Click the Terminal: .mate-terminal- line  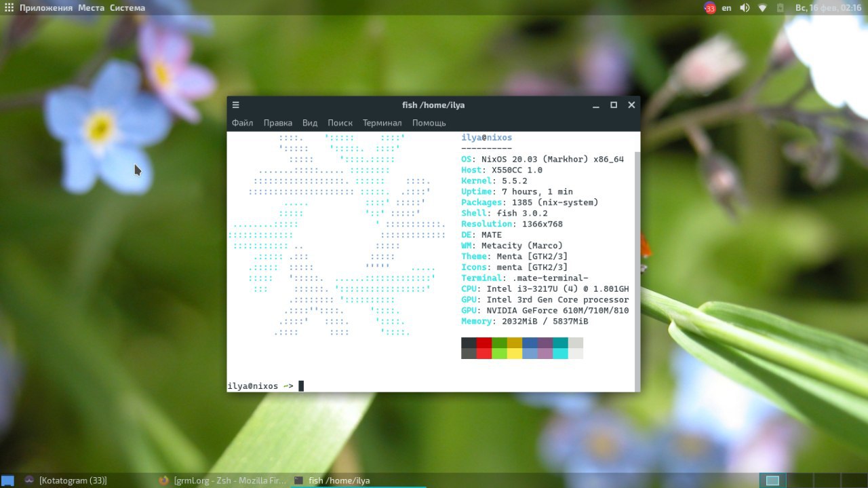[x=525, y=278]
